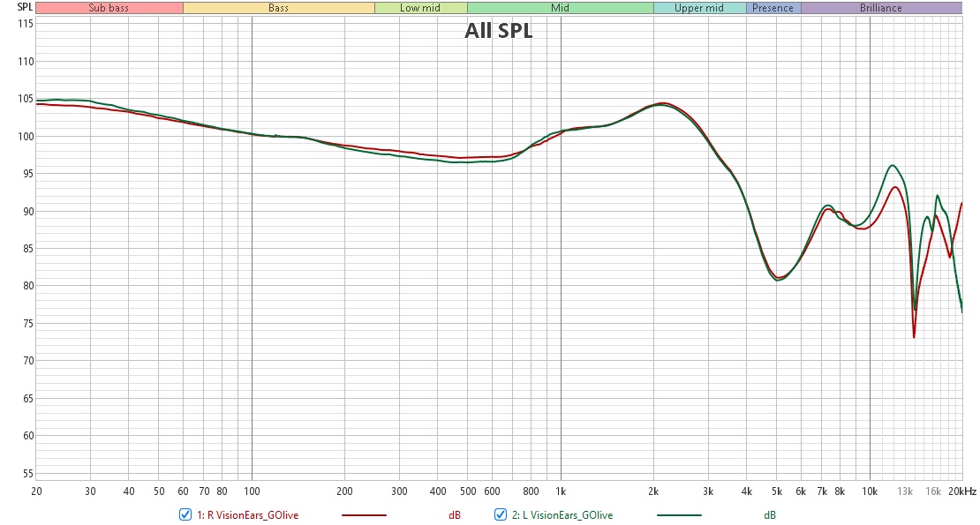Click the 100 frequency axis label
980x525 pixels.
(252, 491)
